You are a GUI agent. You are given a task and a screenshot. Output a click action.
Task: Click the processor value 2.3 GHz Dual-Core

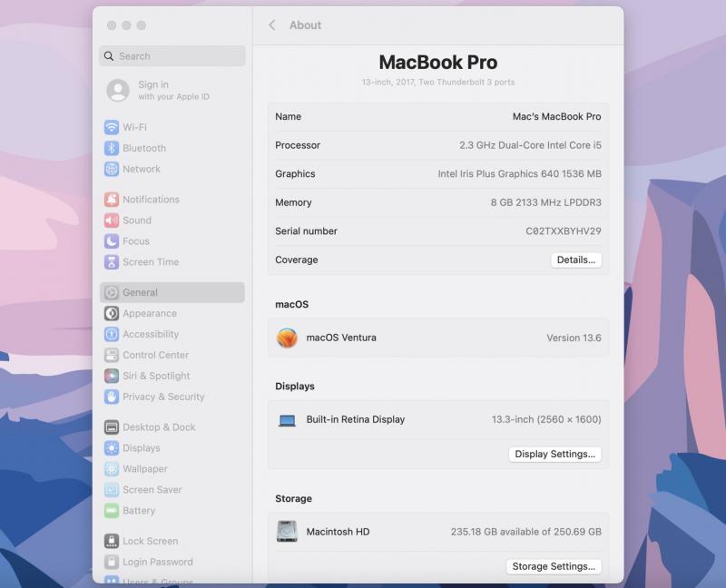coord(530,145)
